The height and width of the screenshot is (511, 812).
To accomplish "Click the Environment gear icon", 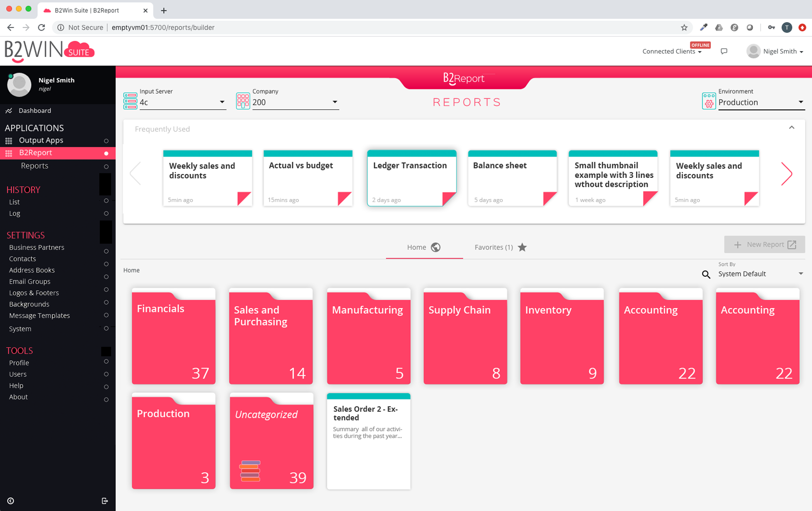I will click(x=708, y=101).
